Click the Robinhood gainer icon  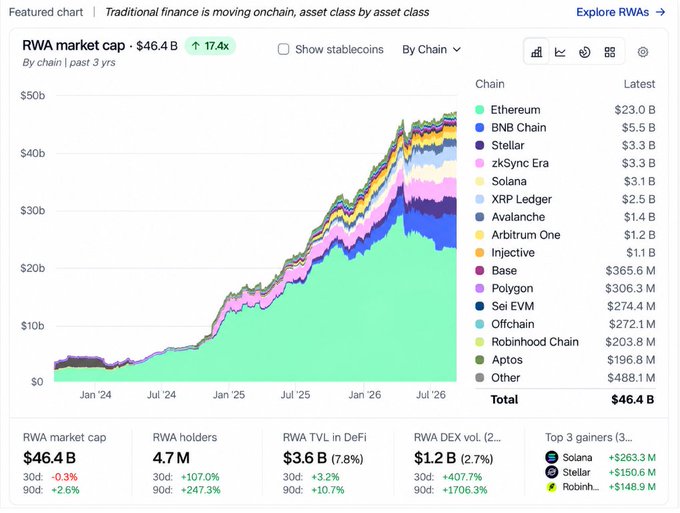(x=552, y=487)
